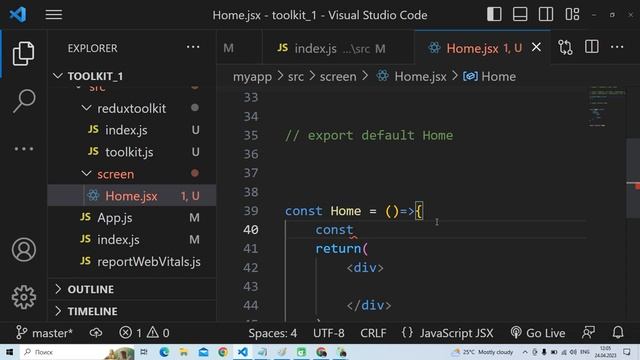Open the Explorer view in activity bar
Viewport: 640px width, 360px height.
23,53
